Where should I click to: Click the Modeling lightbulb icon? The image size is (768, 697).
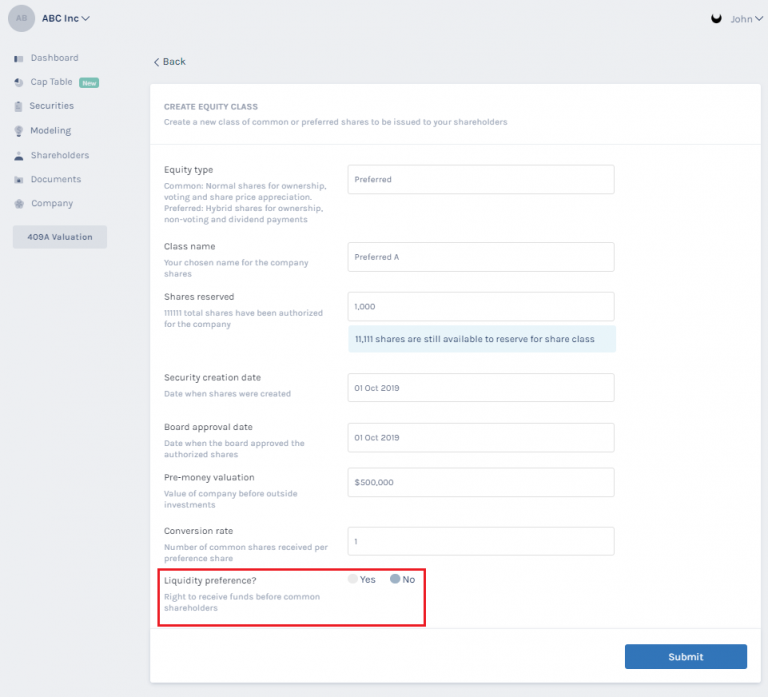[x=19, y=131]
